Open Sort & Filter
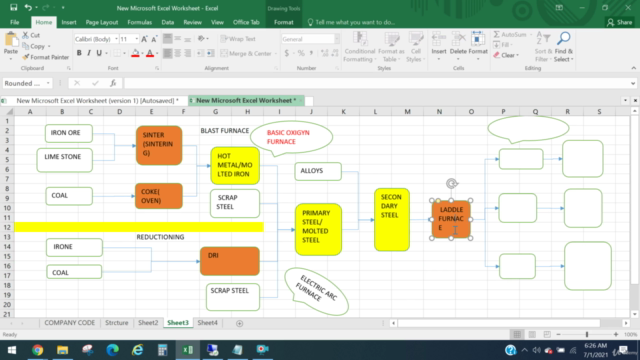This screenshot has width=640, height=360. (x=543, y=47)
